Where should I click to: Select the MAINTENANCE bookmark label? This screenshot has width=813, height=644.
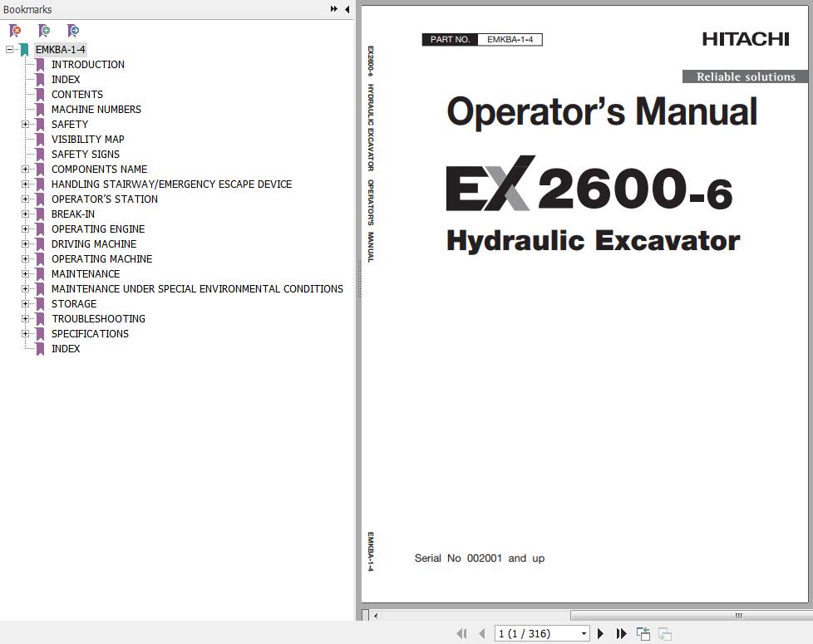coord(86,274)
